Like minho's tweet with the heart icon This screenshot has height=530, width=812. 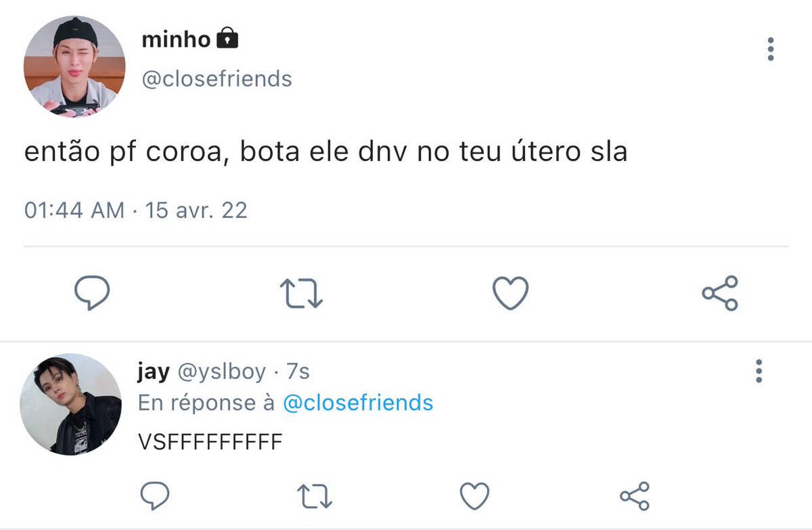click(x=510, y=293)
